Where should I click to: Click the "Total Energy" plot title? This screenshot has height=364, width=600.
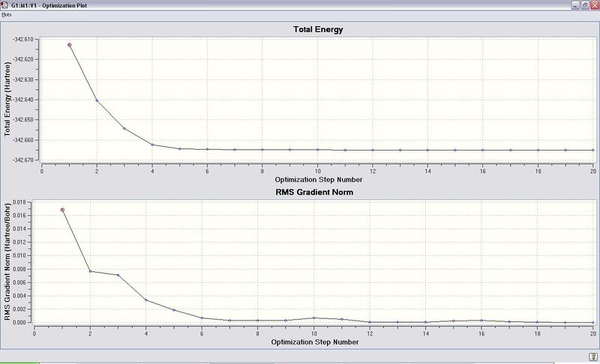(x=318, y=29)
